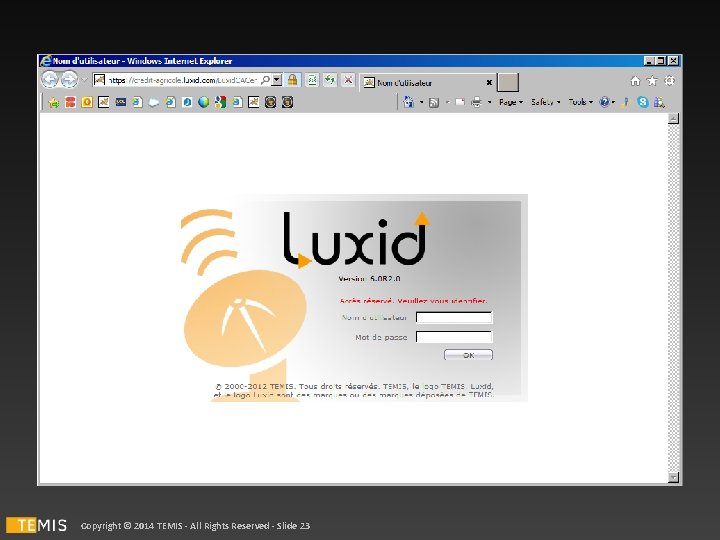Click the RSS Feeds icon
The width and height of the screenshot is (720, 540).
coord(433,102)
